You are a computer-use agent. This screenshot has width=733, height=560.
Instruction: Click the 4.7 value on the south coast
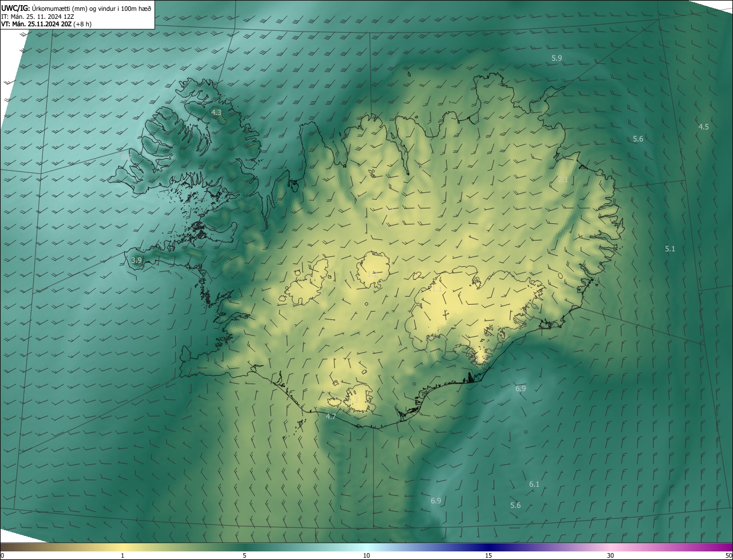click(331, 416)
